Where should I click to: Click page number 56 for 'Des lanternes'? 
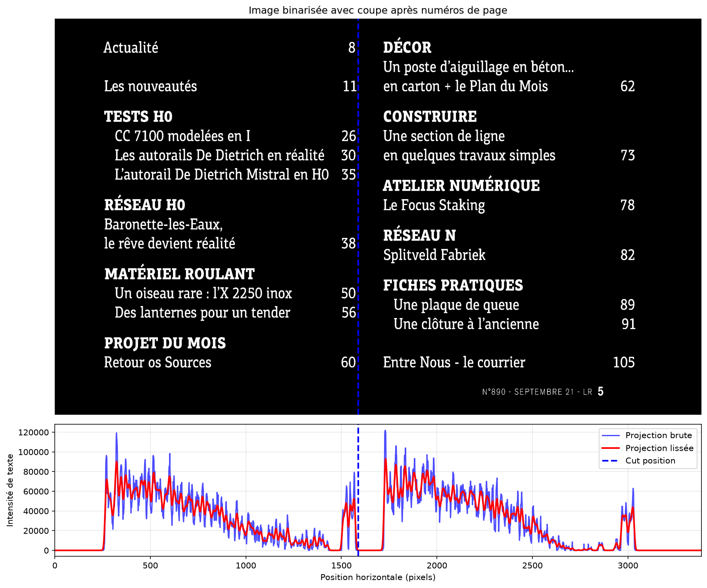coord(349,313)
